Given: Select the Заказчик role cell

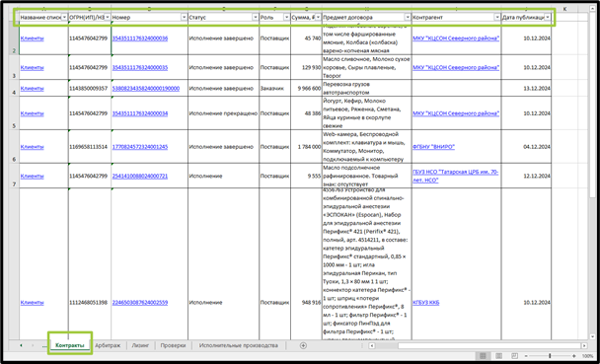Looking at the screenshot, I should point(274,88).
